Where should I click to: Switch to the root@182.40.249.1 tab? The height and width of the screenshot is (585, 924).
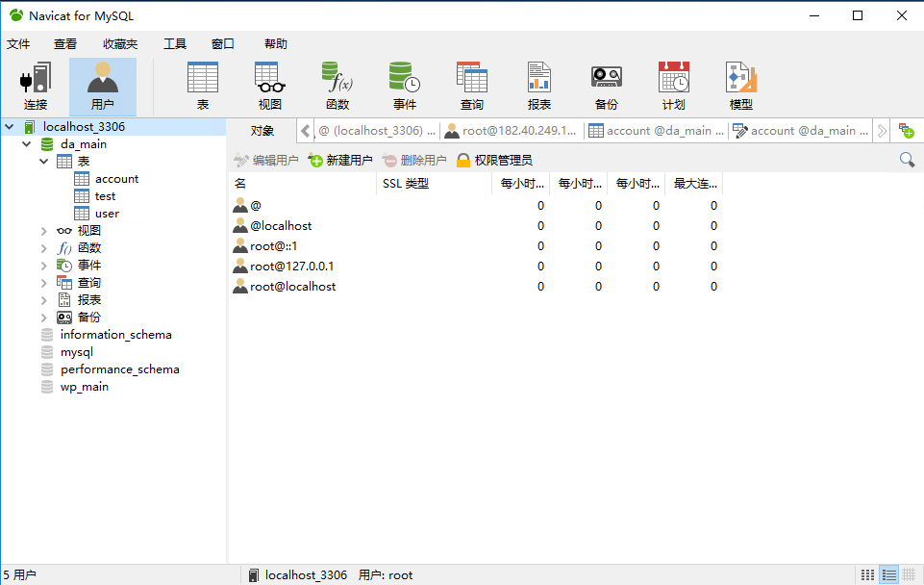(x=512, y=131)
